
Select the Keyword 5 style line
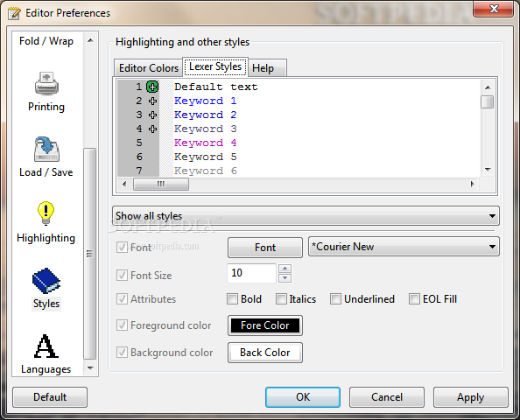[x=205, y=157]
